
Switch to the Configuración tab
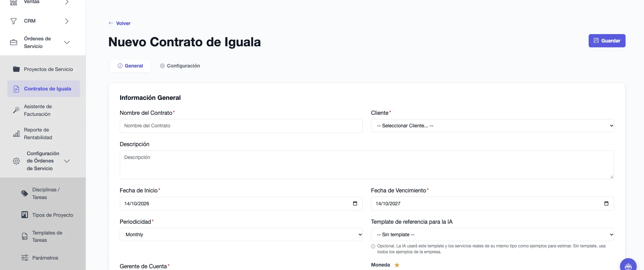[180, 66]
